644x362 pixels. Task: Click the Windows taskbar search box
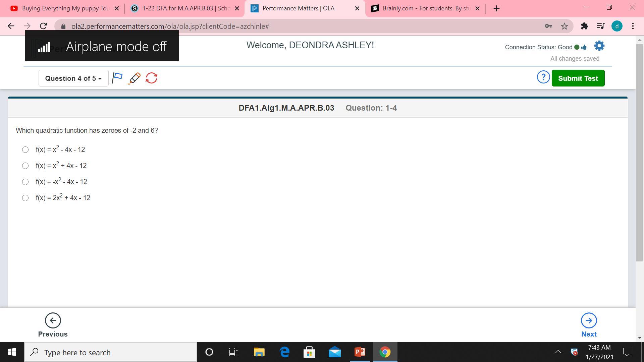click(111, 352)
